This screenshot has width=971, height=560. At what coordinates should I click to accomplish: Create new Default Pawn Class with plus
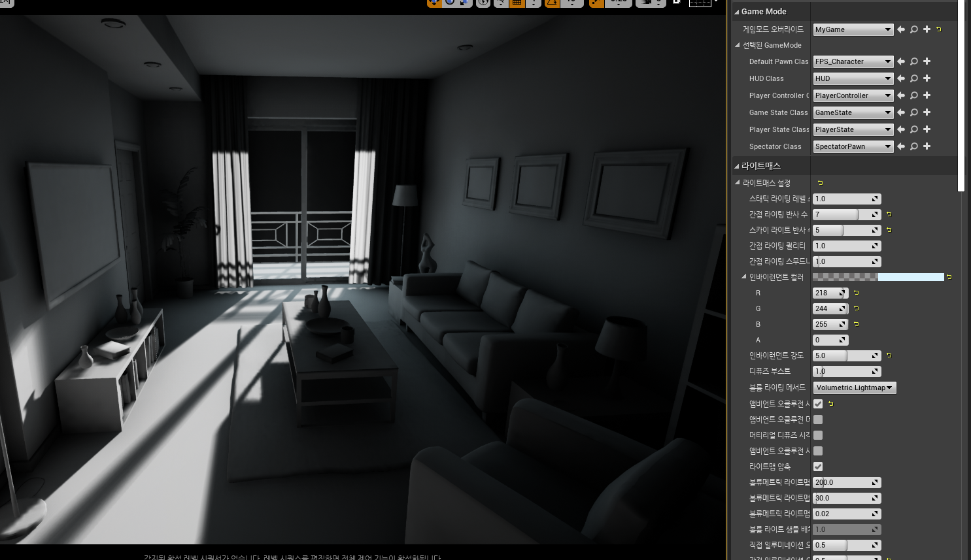click(927, 61)
